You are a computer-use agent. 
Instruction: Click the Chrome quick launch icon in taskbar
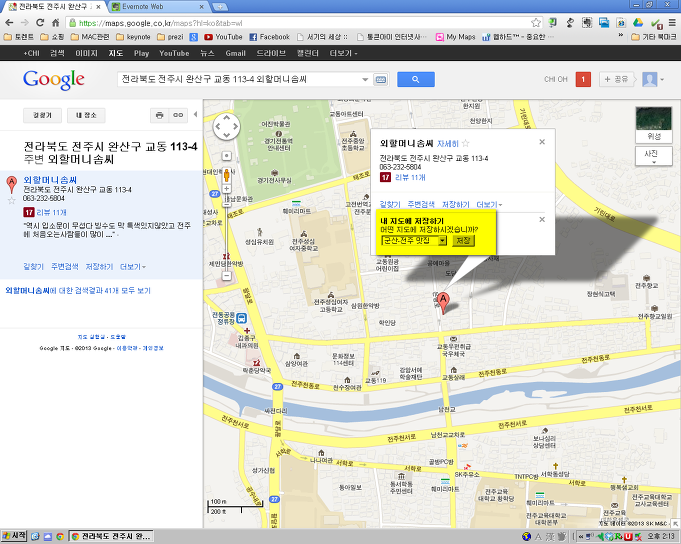tap(60, 537)
